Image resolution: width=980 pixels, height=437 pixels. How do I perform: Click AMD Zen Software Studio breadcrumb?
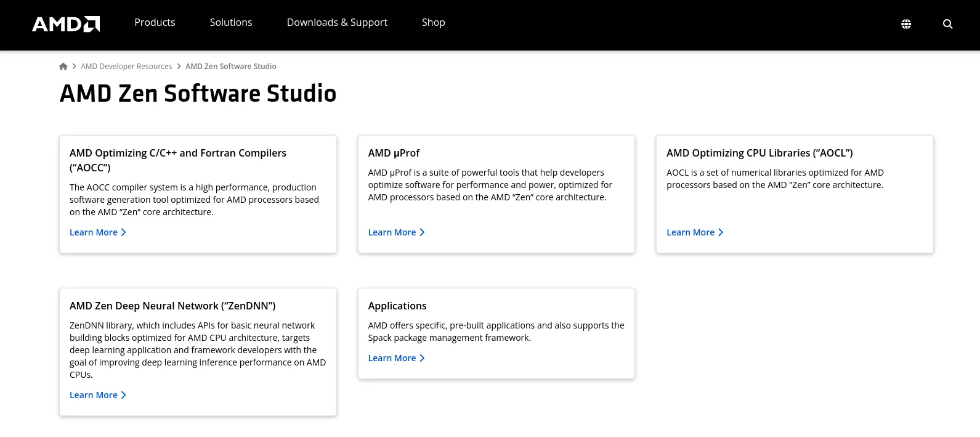click(x=231, y=67)
